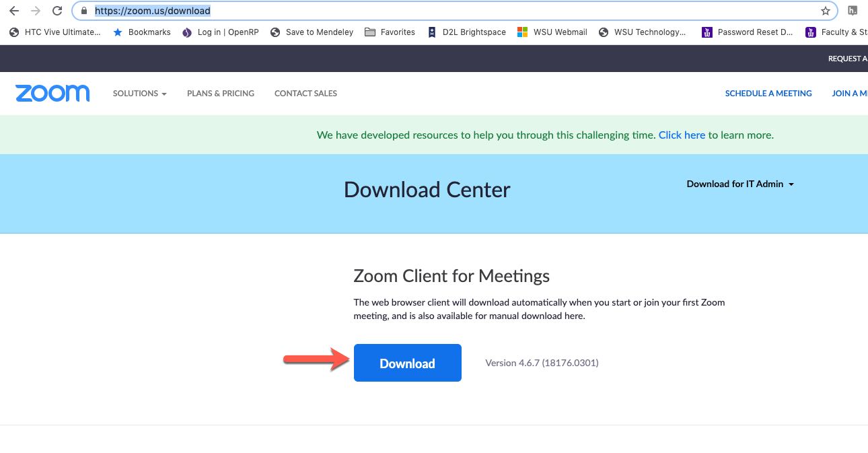868x453 pixels.
Task: Open the Plans & Pricing page
Action: click(221, 94)
